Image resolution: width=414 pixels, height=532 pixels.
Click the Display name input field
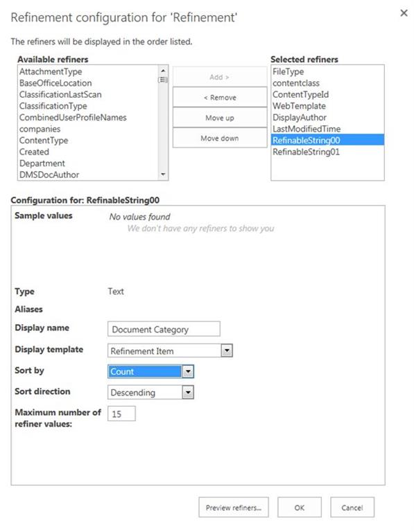[164, 329]
